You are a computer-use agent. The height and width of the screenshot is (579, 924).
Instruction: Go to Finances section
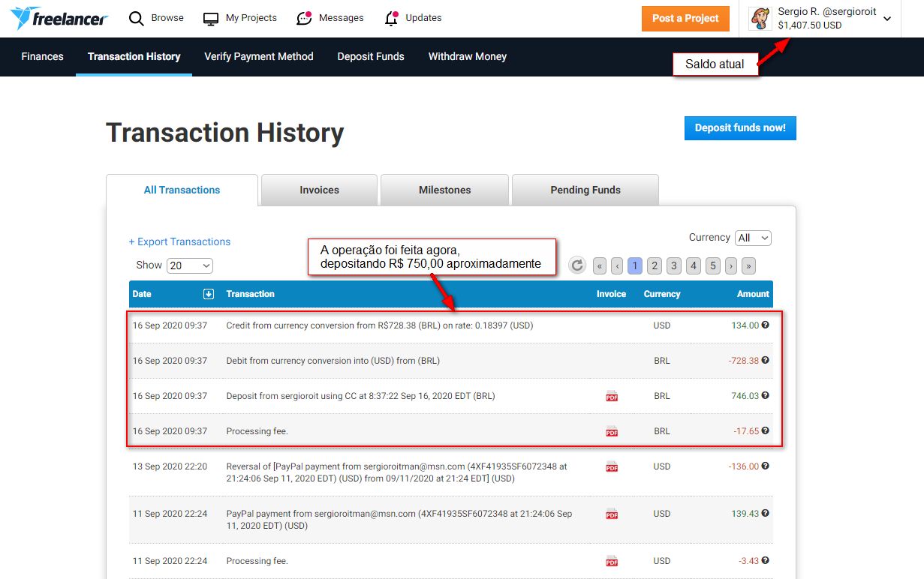(42, 57)
